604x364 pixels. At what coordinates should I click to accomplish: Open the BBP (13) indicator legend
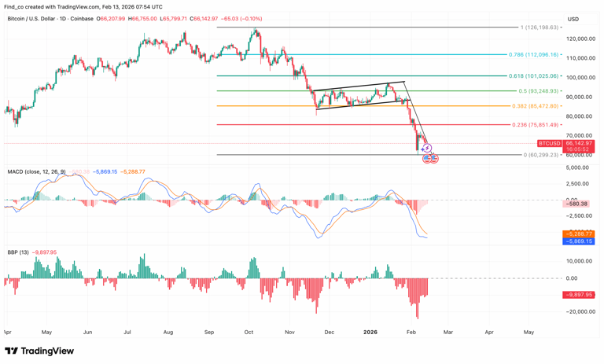pos(18,252)
